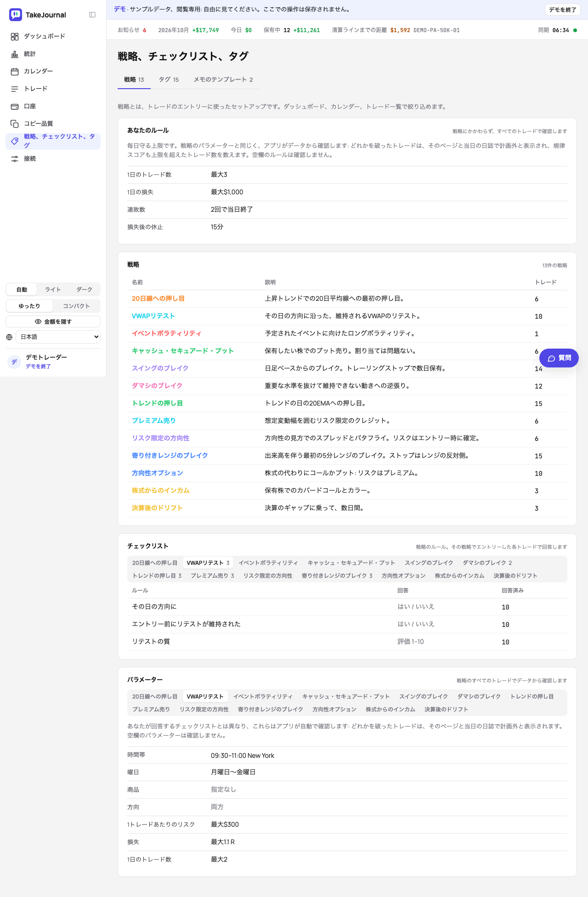
Task: Click the デ avatar for デモトレーダー
Action: pos(14,361)
